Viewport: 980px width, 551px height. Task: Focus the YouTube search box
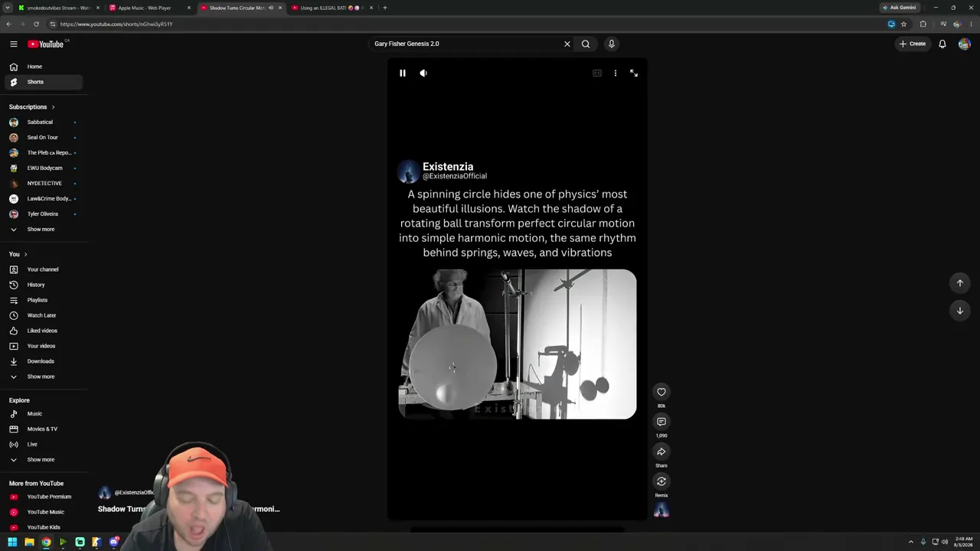tap(465, 44)
